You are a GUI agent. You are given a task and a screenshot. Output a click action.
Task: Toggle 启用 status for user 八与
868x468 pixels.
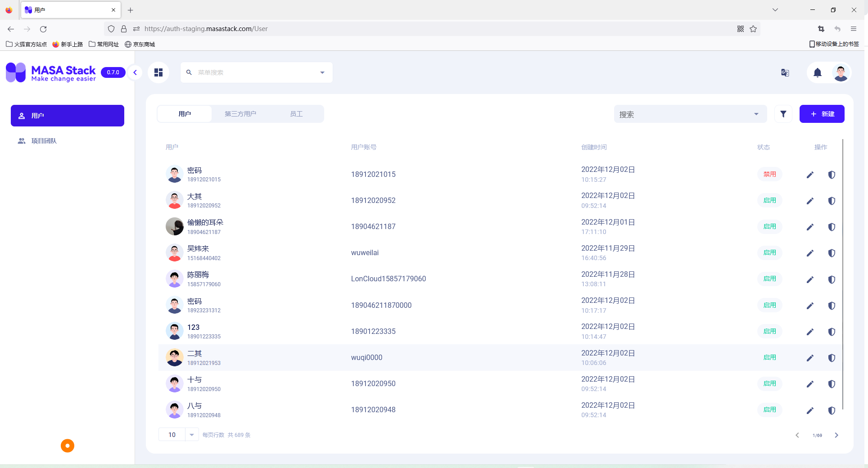[769, 410]
